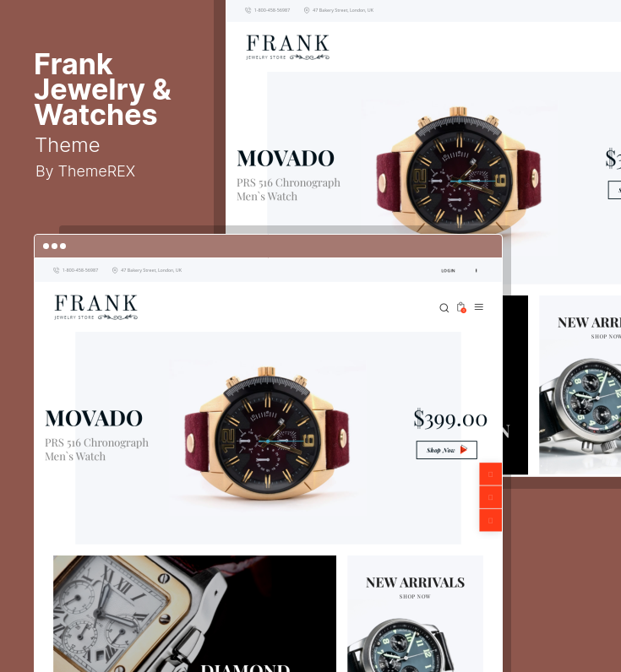Click the three window dots in browser bar
The width and height of the screenshot is (621, 672).
tap(54, 246)
